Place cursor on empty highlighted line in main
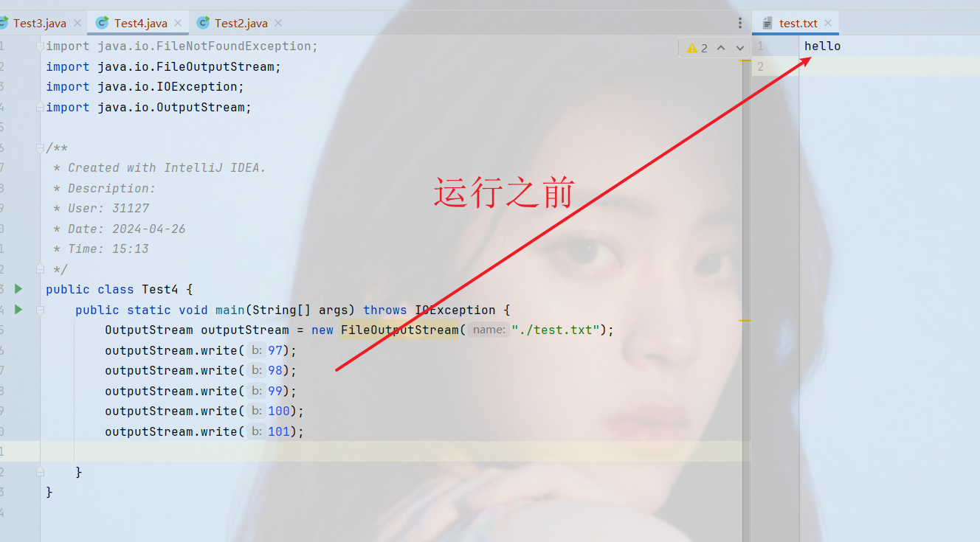Image resolution: width=980 pixels, height=542 pixels. 396,451
